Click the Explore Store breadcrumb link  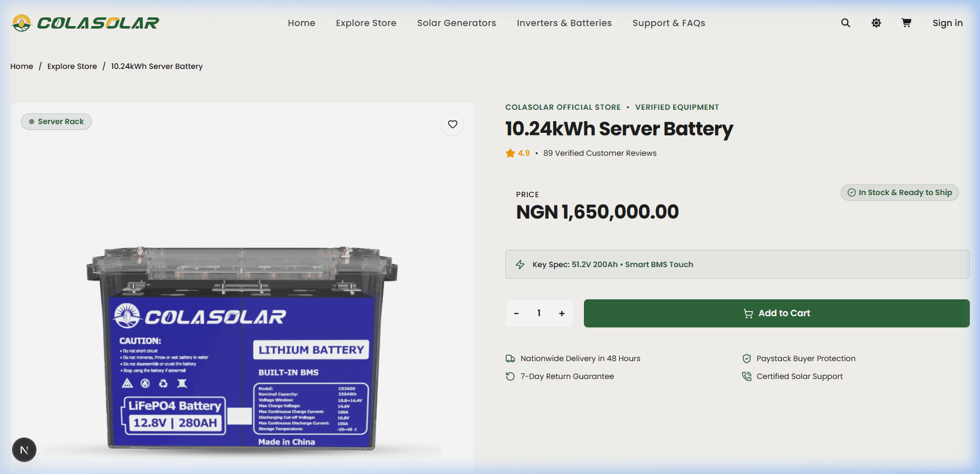point(72,66)
